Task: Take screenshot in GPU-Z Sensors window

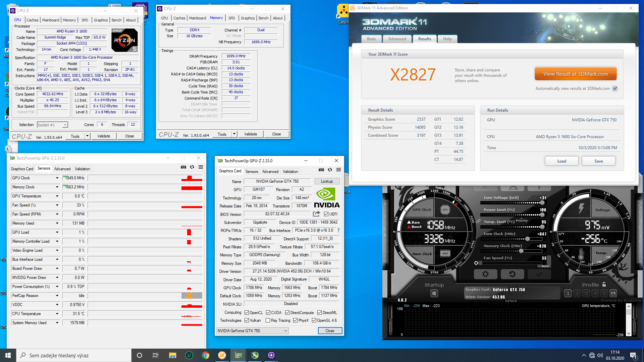Action: [x=183, y=167]
